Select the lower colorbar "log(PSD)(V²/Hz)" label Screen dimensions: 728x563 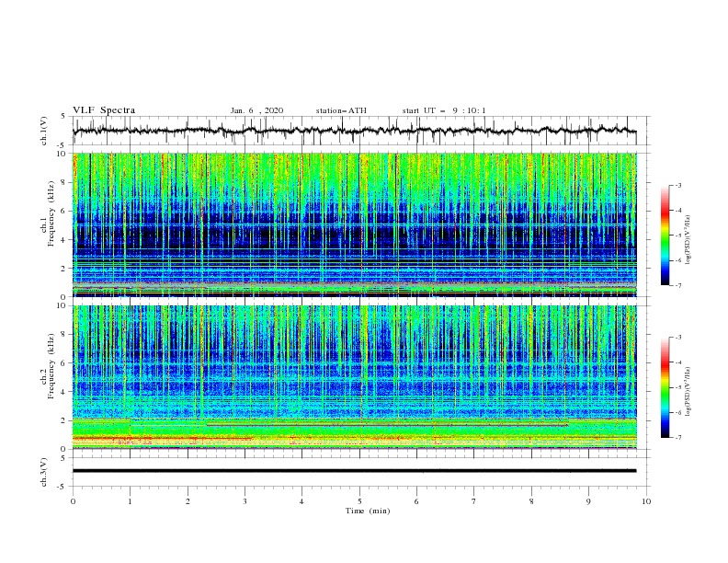coord(688,392)
